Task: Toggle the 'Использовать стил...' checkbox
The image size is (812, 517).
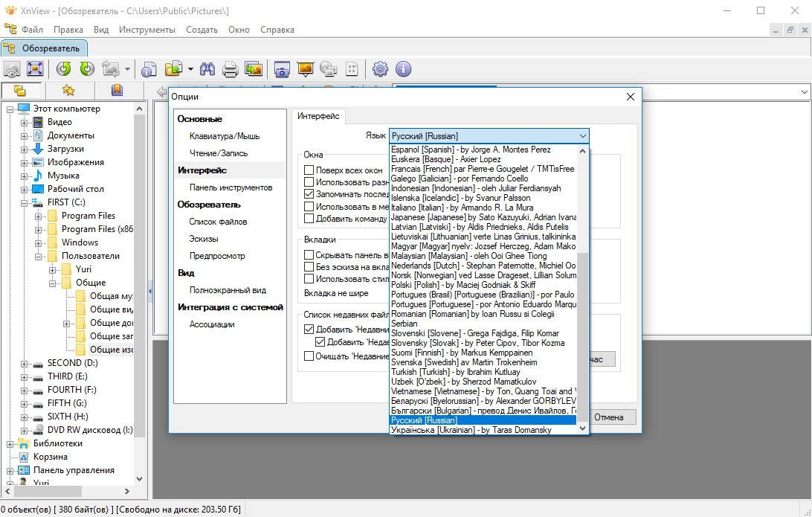Action: [309, 279]
